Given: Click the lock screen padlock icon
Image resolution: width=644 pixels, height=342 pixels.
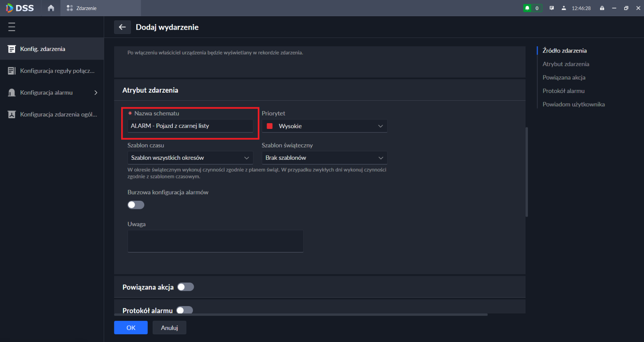Looking at the screenshot, I should pyautogui.click(x=602, y=8).
